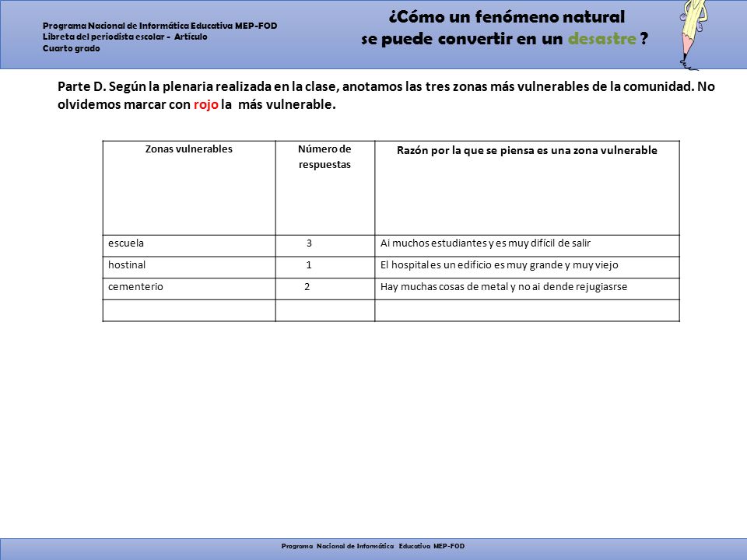Select 'Ai muchos estudiantes y es muy difícil de salir'

[486, 243]
